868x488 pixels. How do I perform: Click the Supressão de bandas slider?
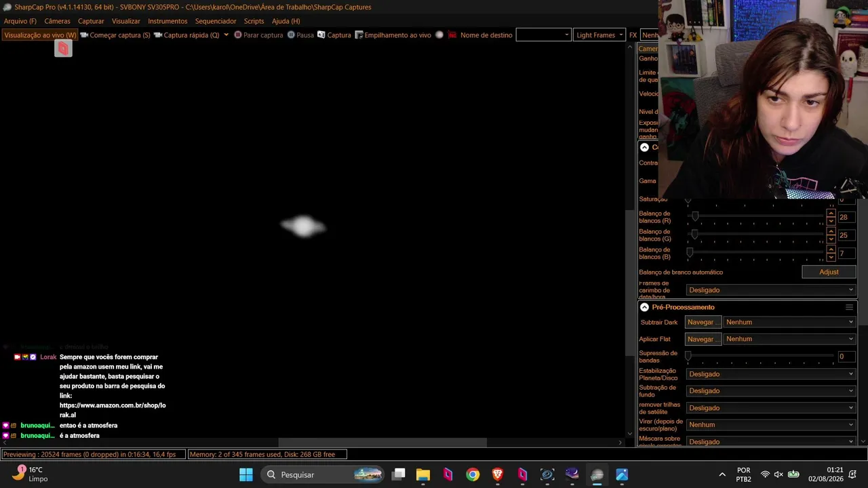click(759, 356)
